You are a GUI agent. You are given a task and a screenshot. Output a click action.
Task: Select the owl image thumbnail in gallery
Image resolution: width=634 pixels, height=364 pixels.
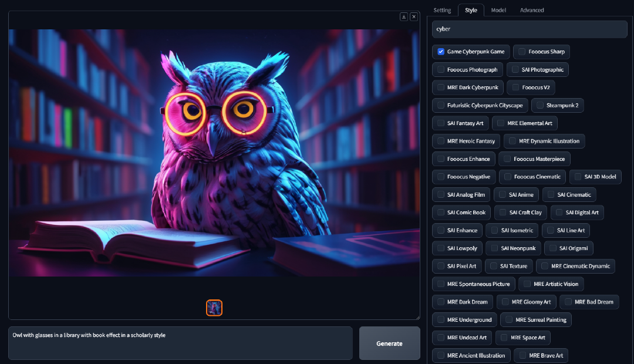(214, 308)
